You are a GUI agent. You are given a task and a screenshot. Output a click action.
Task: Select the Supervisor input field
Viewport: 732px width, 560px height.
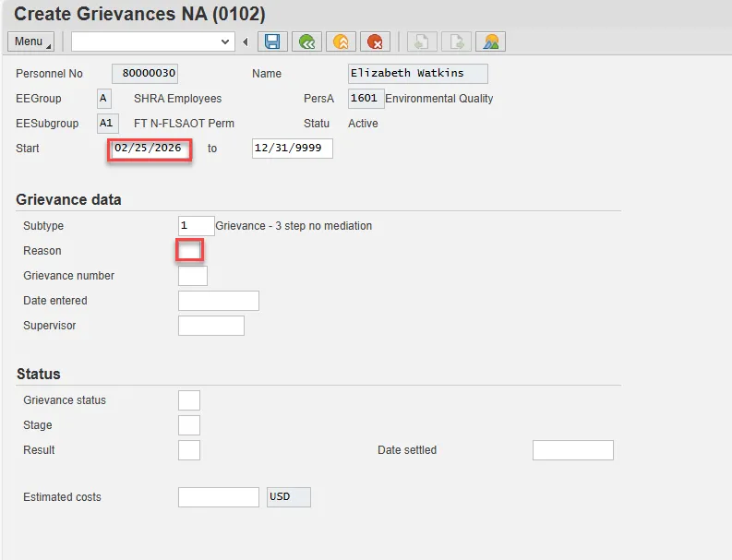(210, 326)
